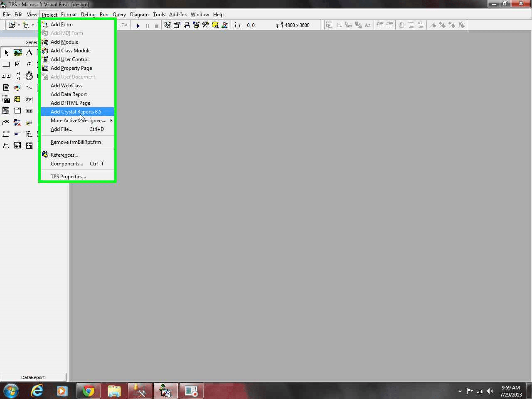Select the Line drawing control

point(29,88)
